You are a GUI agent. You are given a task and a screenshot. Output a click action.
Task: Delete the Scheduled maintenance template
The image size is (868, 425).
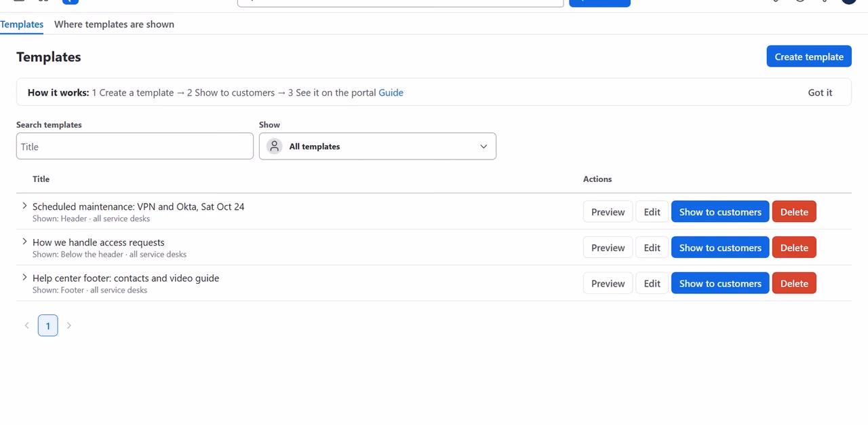pos(794,212)
